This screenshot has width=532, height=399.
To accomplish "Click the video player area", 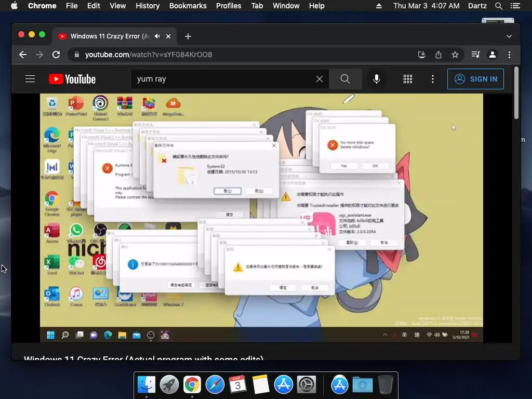I will [x=262, y=218].
